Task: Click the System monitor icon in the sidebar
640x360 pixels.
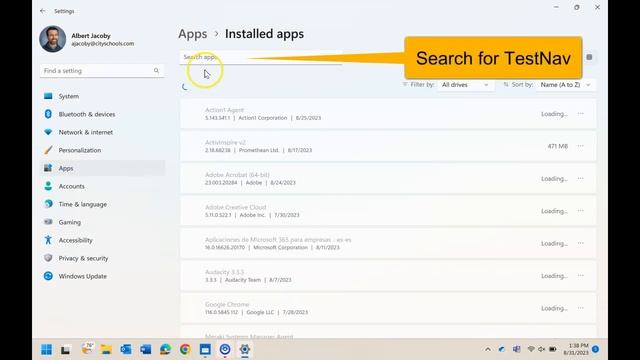Action: pyautogui.click(x=48, y=96)
